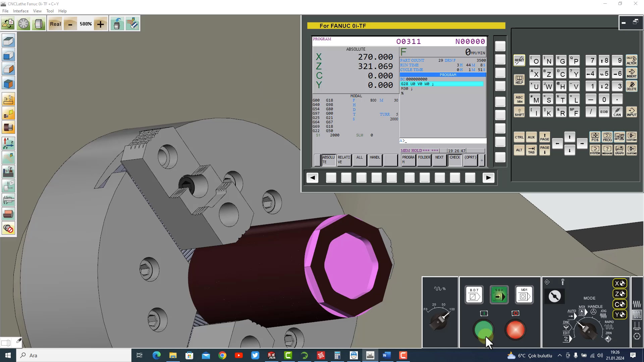This screenshot has height=362, width=644.
Task: Click the (OPRT) softkey
Action: pos(470,160)
